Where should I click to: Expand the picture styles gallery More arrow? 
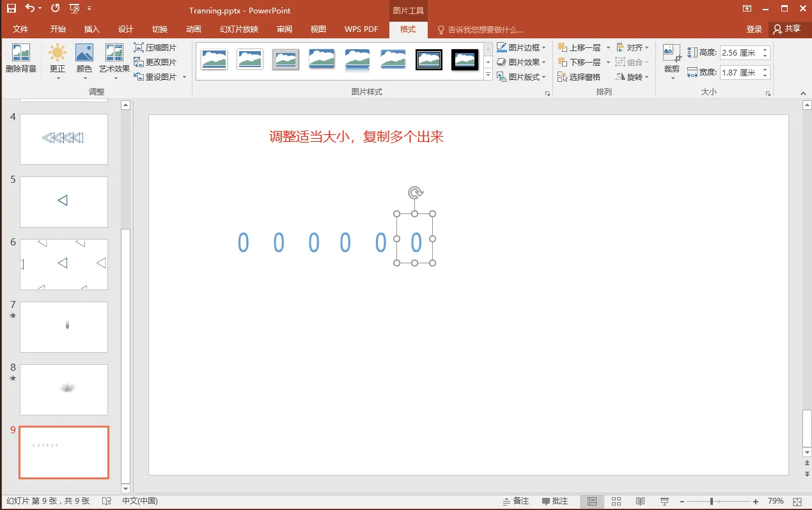tap(488, 75)
